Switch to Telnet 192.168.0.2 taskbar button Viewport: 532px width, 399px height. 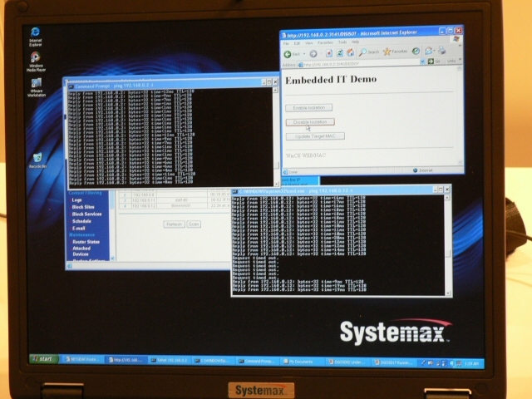coord(169,360)
